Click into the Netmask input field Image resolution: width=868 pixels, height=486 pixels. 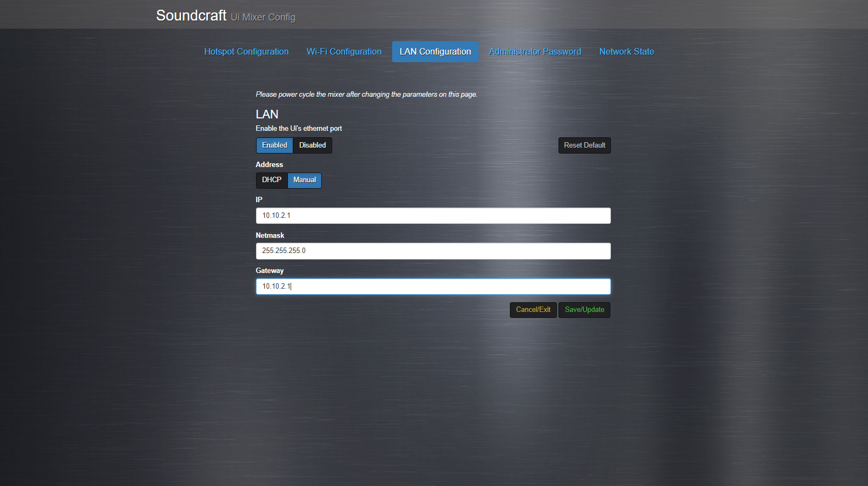pyautogui.click(x=433, y=251)
